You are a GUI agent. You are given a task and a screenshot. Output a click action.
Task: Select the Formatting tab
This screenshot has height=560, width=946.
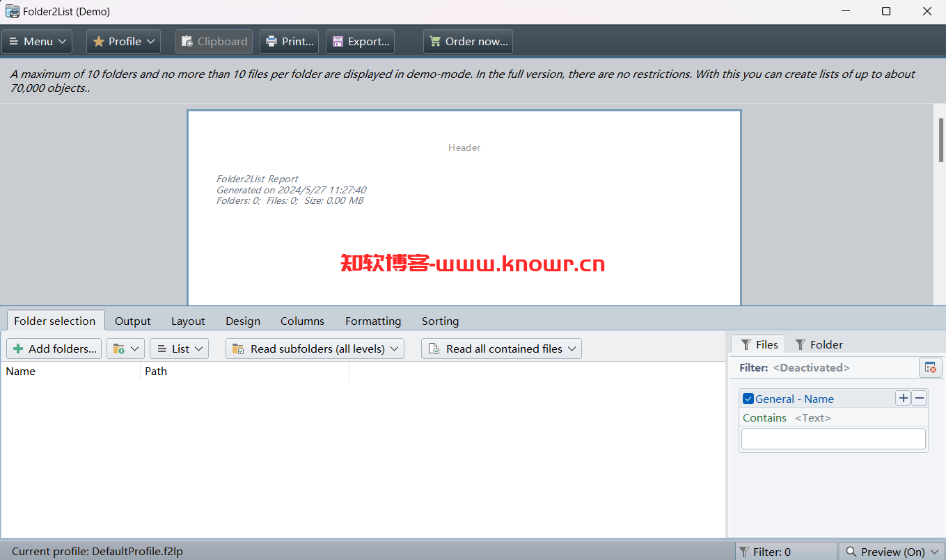[x=373, y=321]
